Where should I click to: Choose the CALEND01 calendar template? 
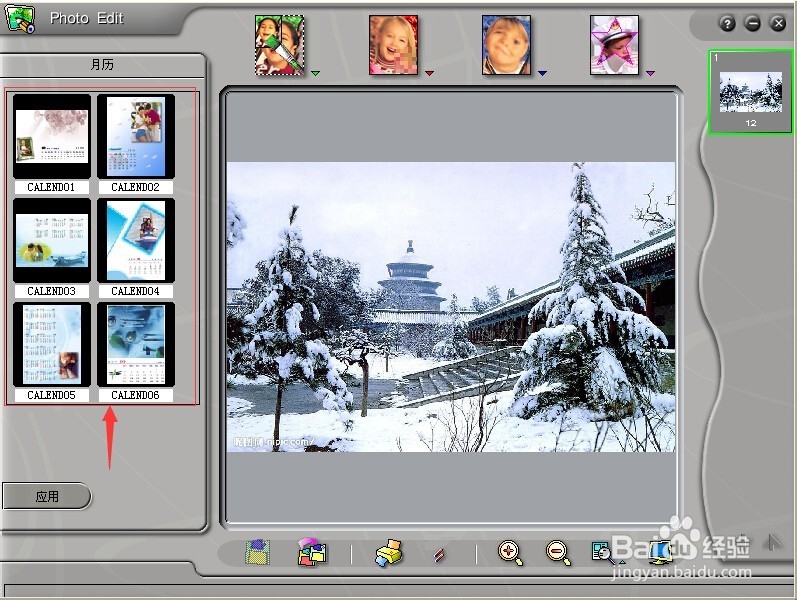pos(52,136)
